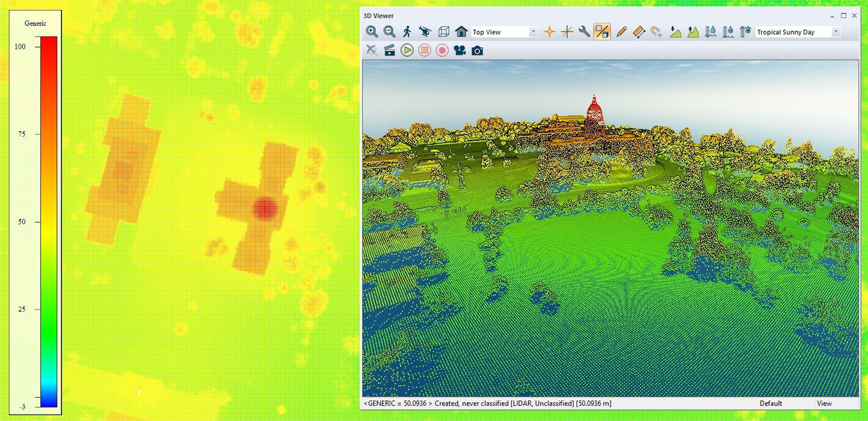The height and width of the screenshot is (421, 868).
Task: Toggle the highlighted 2D/3D link view button
Action: pyautogui.click(x=602, y=32)
